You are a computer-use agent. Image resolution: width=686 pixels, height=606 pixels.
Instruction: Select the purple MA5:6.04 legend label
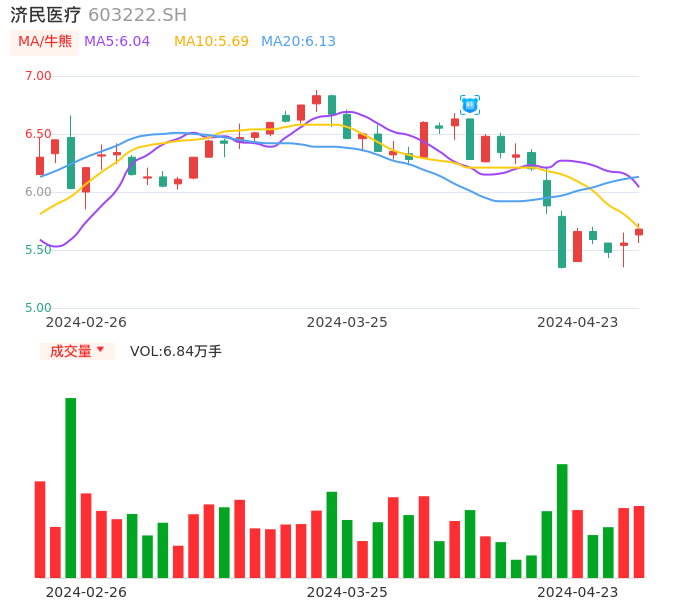(117, 41)
